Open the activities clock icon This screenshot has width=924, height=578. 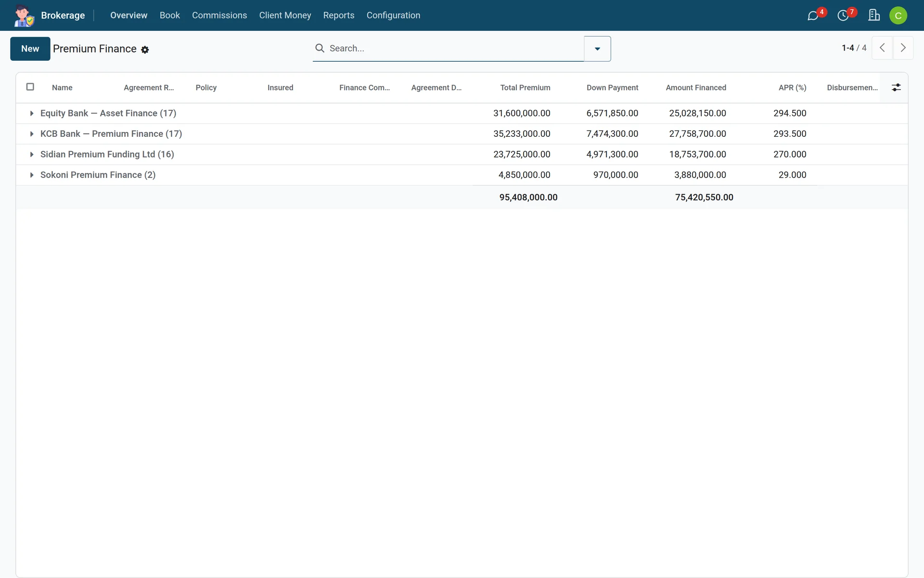coord(843,16)
